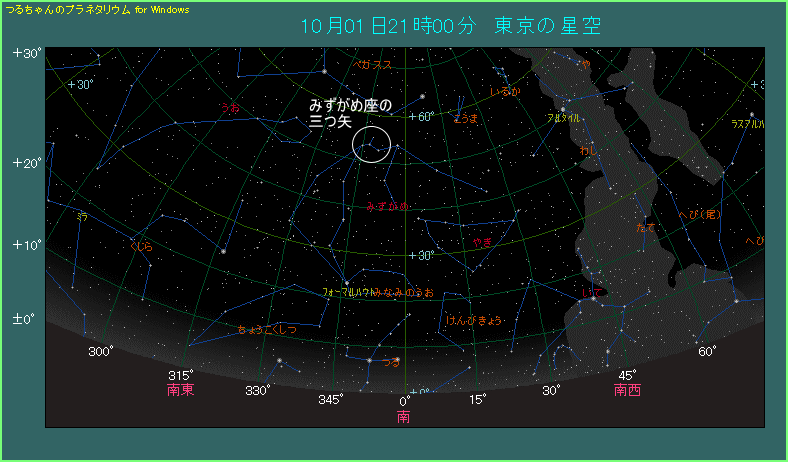788x462 pixels.
Task: Select the やぎ constellation label
Action: [x=483, y=243]
